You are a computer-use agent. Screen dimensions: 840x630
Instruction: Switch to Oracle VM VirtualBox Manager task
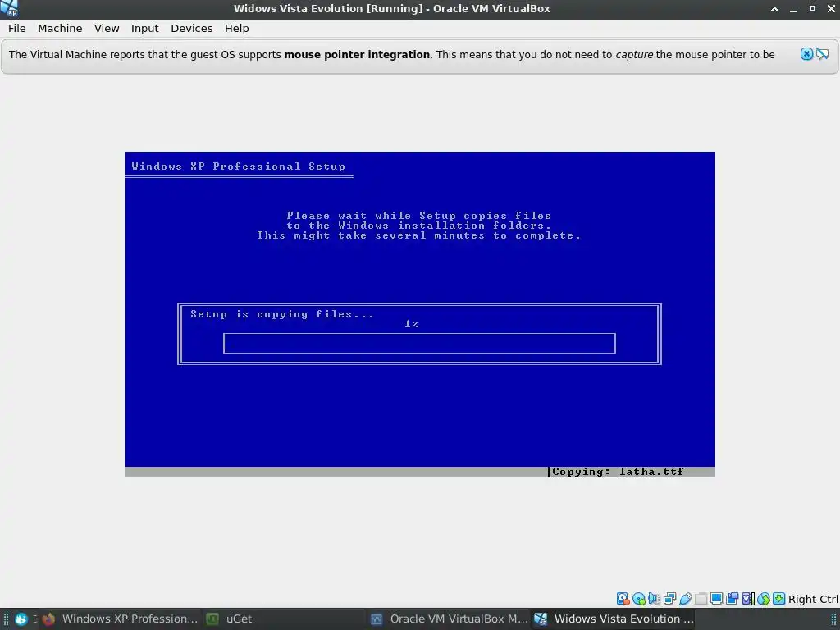(449, 619)
